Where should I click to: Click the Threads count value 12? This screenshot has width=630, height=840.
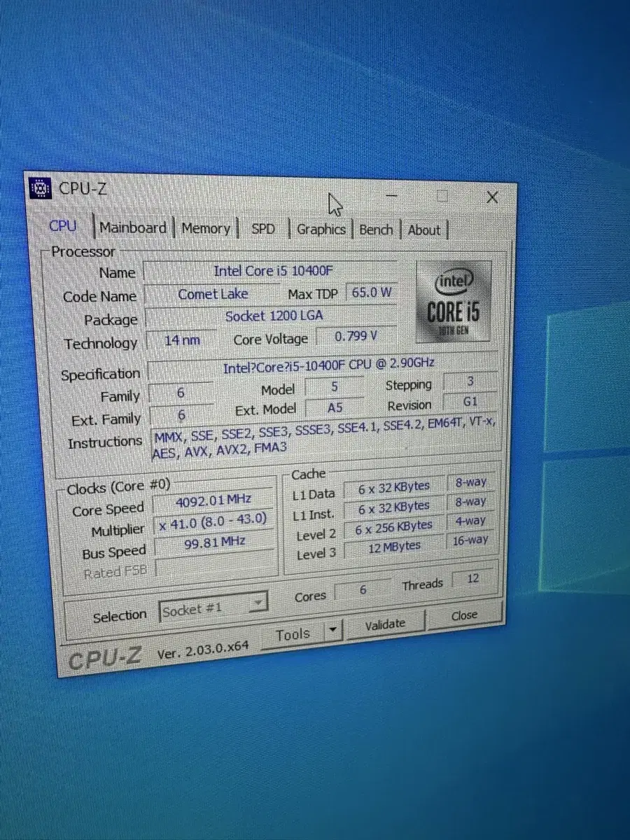473,580
